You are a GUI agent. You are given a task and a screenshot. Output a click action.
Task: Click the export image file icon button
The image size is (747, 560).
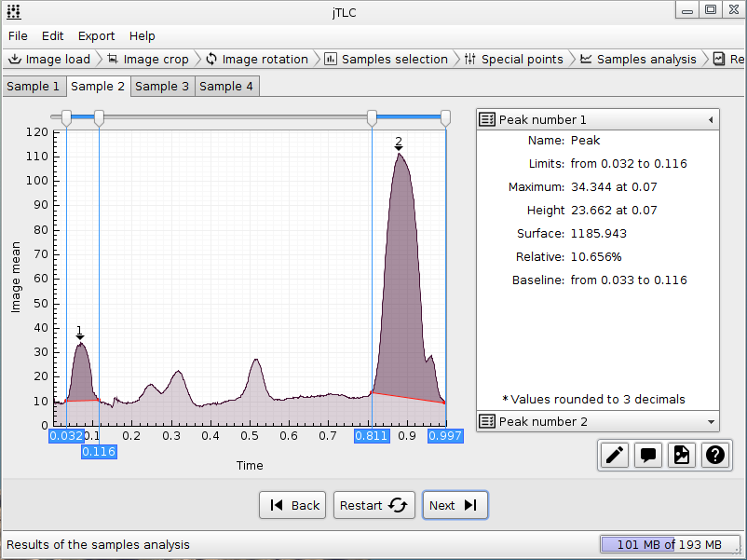tap(681, 455)
